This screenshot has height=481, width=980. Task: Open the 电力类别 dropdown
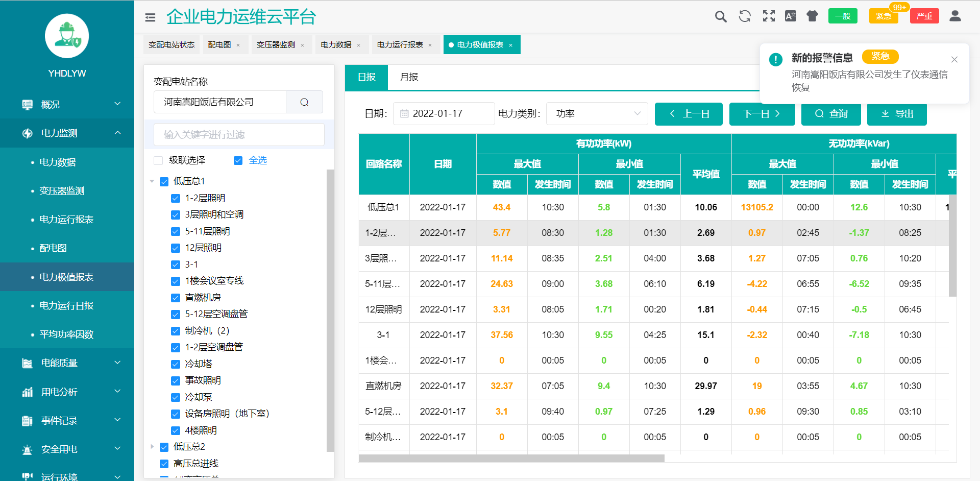pos(597,114)
